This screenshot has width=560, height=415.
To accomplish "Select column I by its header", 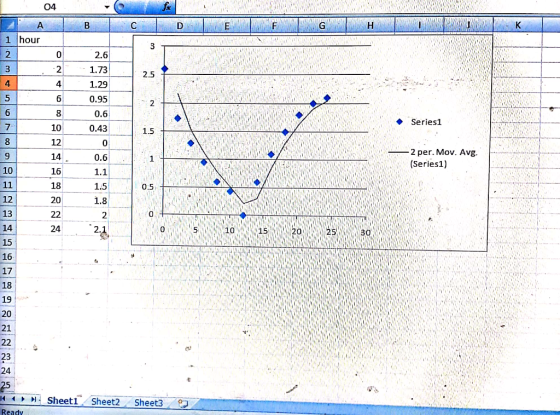I will coord(419,25).
